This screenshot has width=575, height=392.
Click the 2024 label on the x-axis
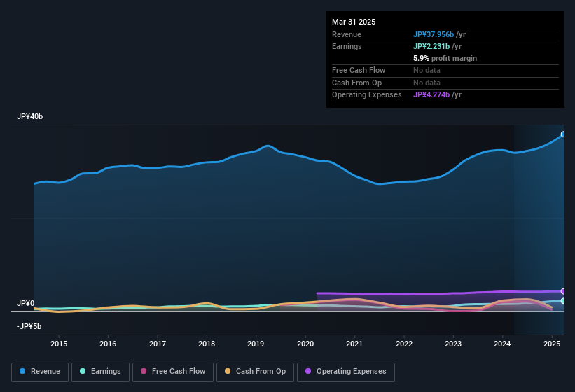pyautogui.click(x=502, y=344)
